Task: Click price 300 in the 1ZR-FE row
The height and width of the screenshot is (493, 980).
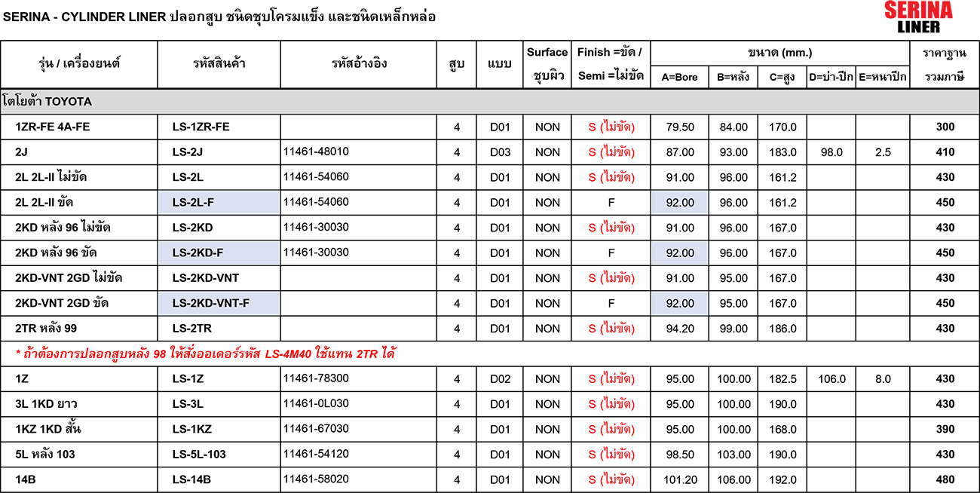Action: tap(945, 127)
